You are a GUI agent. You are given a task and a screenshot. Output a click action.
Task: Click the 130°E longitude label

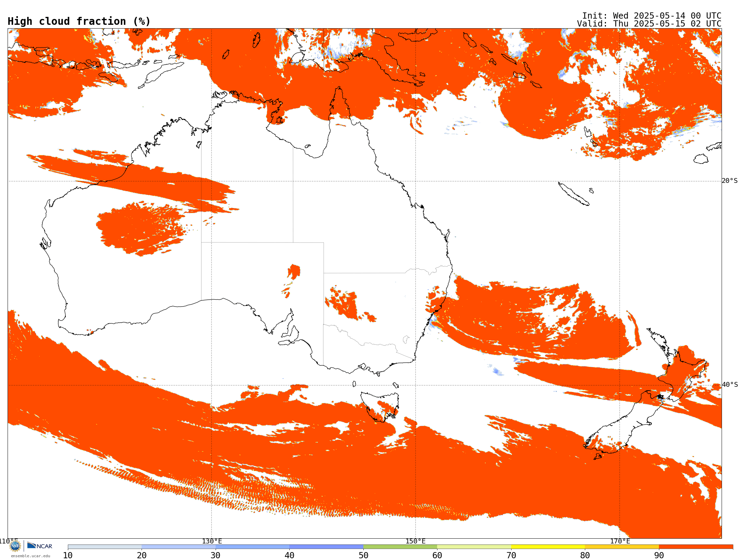pos(212,541)
